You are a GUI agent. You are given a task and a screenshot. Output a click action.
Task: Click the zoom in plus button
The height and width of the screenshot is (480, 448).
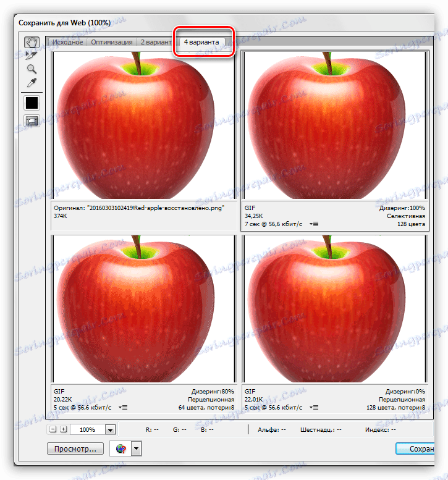[63, 429]
